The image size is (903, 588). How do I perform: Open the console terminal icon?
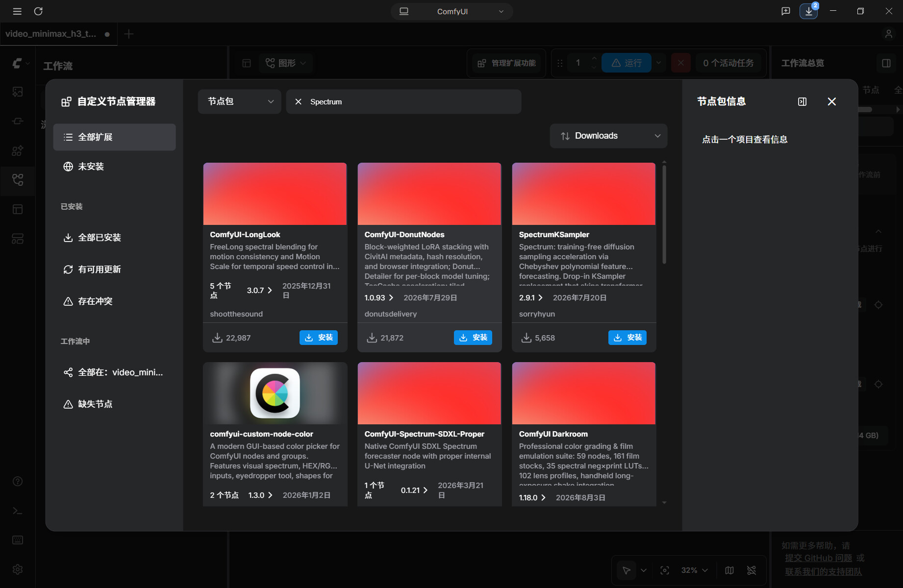(18, 511)
